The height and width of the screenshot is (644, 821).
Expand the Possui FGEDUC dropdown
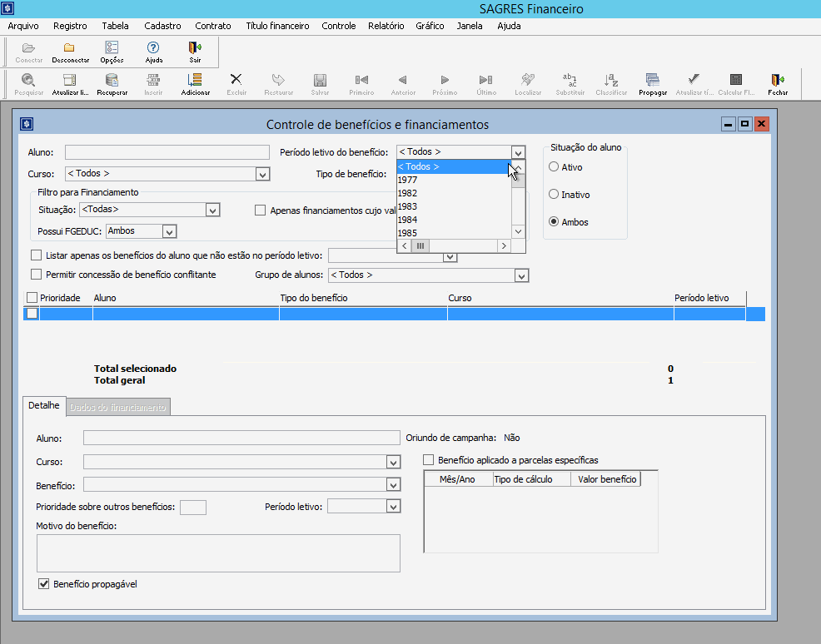pos(169,231)
